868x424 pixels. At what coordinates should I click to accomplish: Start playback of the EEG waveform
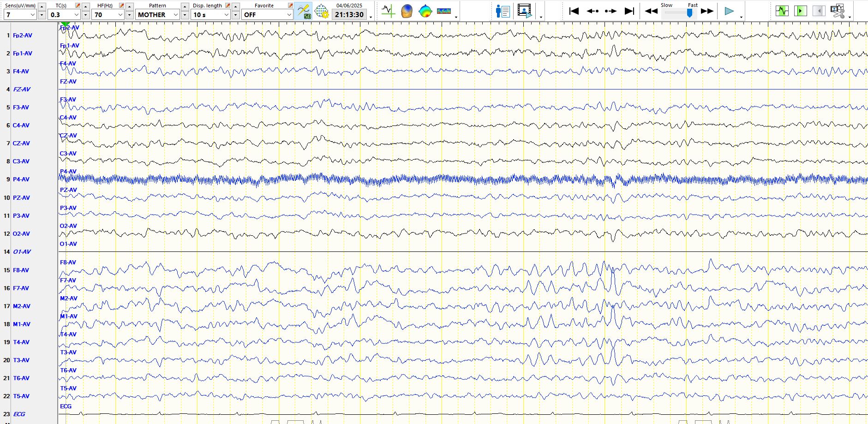[x=729, y=11]
